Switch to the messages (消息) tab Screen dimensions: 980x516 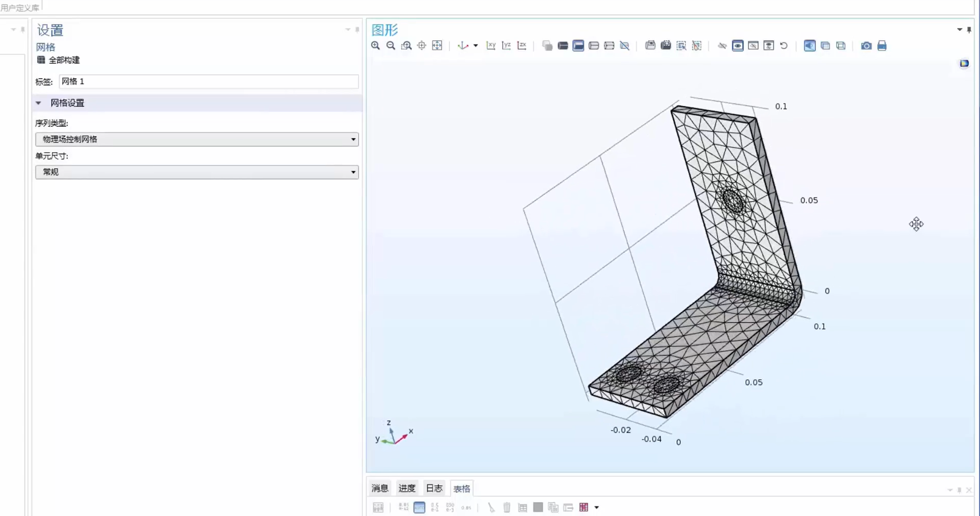point(380,488)
